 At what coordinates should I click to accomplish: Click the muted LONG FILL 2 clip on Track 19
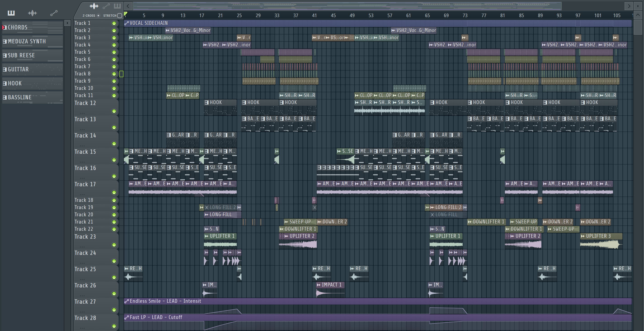click(x=220, y=207)
